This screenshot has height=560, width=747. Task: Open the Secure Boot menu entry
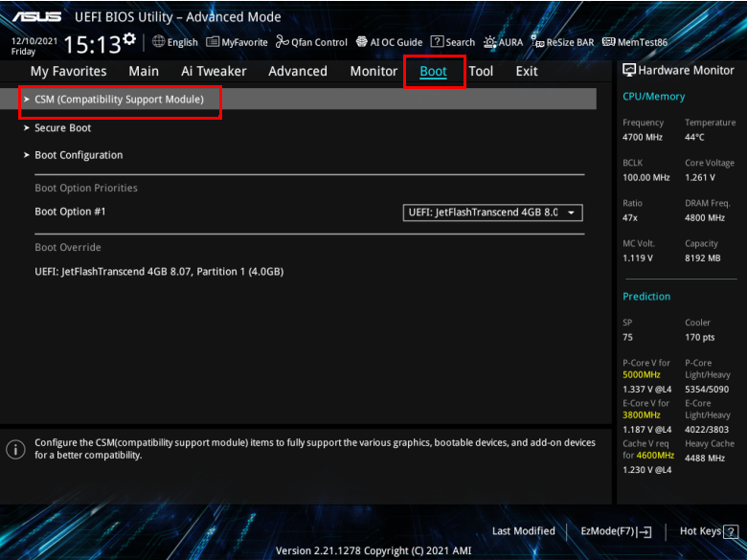(63, 127)
